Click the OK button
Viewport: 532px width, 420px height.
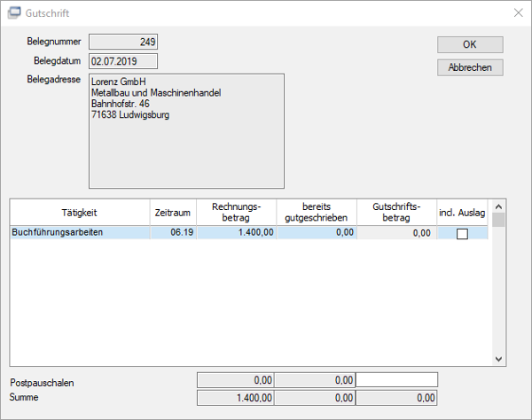470,44
